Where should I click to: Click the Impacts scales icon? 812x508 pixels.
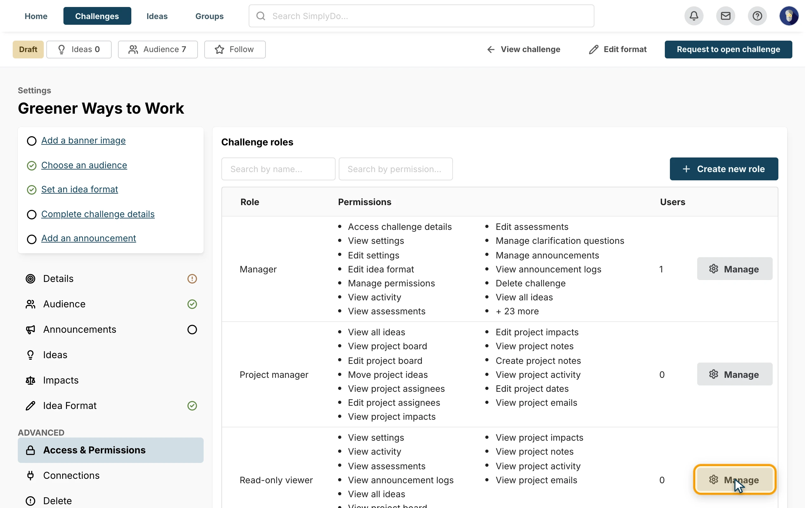[30, 380]
